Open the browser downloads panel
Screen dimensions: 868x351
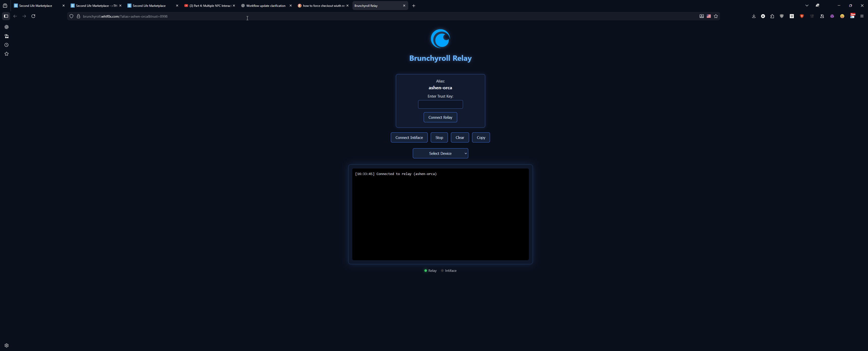coord(753,16)
